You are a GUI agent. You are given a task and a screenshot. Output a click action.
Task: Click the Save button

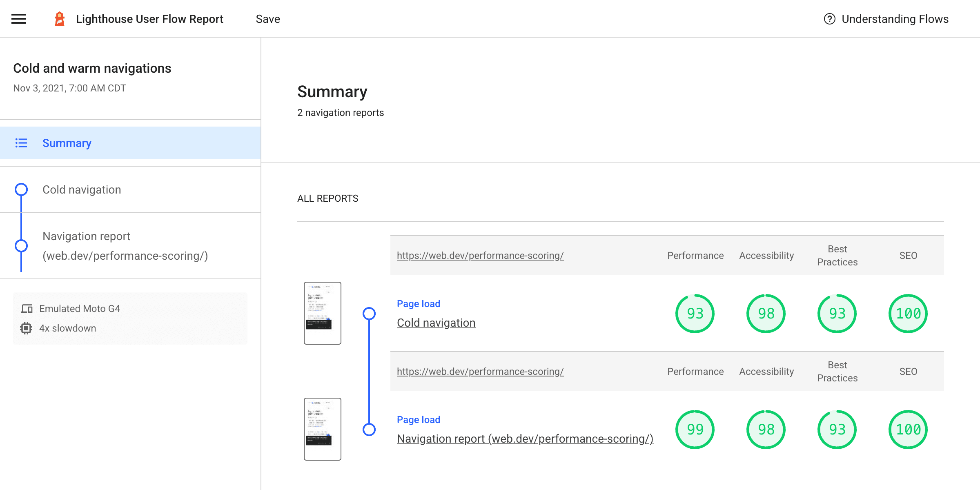[267, 19]
